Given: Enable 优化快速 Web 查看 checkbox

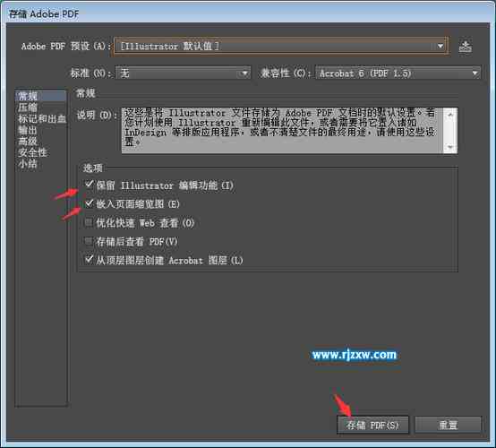Looking at the screenshot, I should [89, 222].
